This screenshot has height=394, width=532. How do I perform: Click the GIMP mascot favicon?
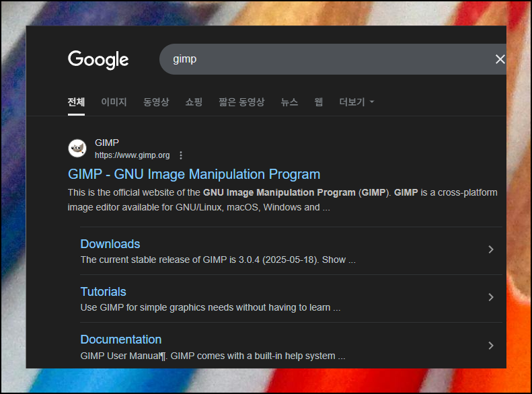coord(77,149)
